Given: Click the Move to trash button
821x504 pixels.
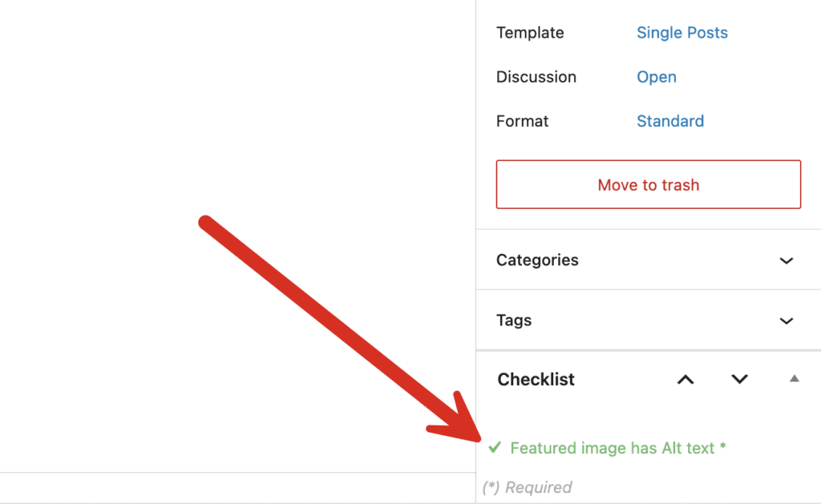Looking at the screenshot, I should [x=648, y=184].
